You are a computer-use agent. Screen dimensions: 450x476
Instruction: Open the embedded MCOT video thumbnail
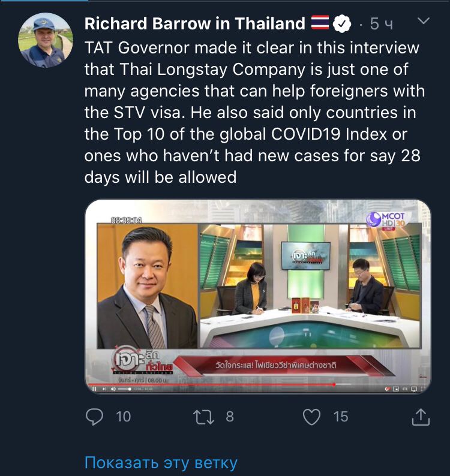(x=257, y=297)
